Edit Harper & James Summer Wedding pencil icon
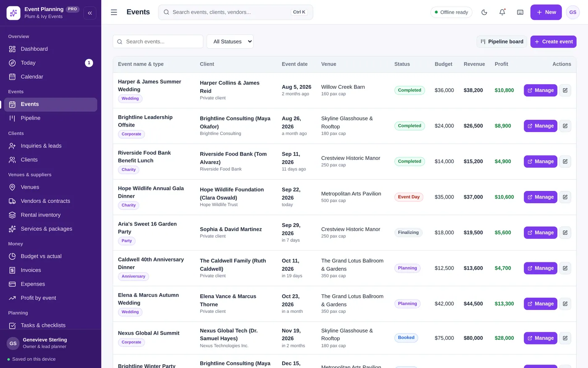This screenshot has width=588, height=368. click(x=565, y=90)
